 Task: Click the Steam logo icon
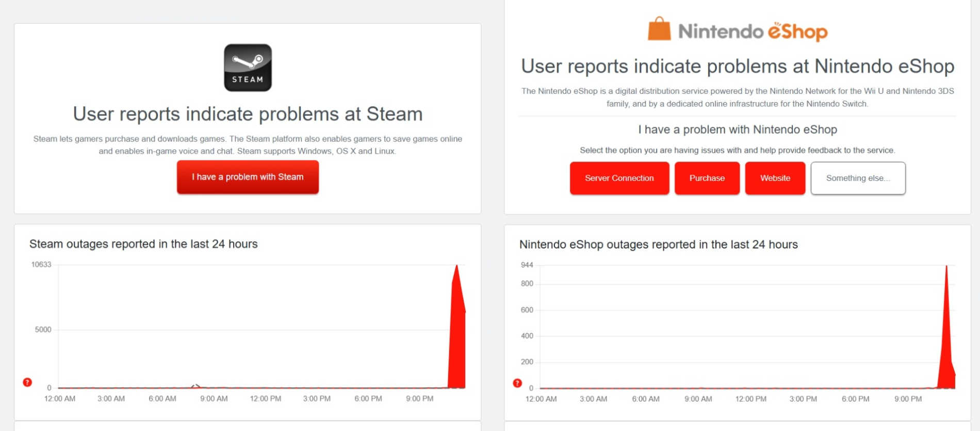click(248, 68)
